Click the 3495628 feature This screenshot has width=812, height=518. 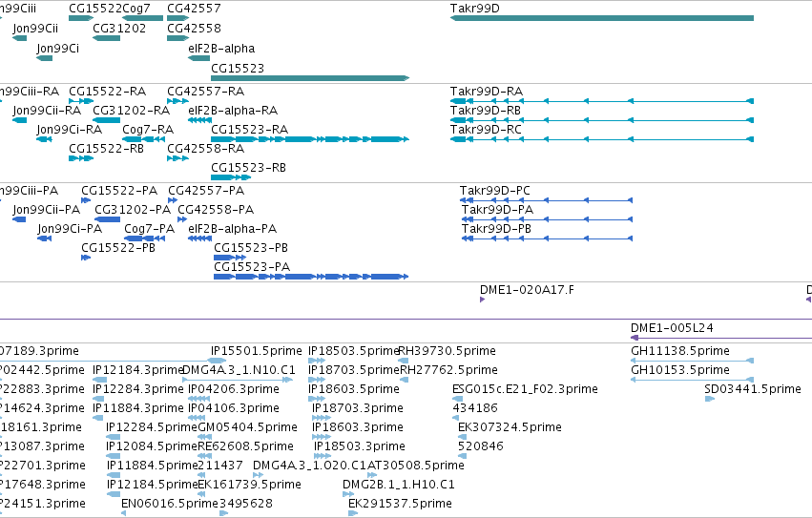223,513
